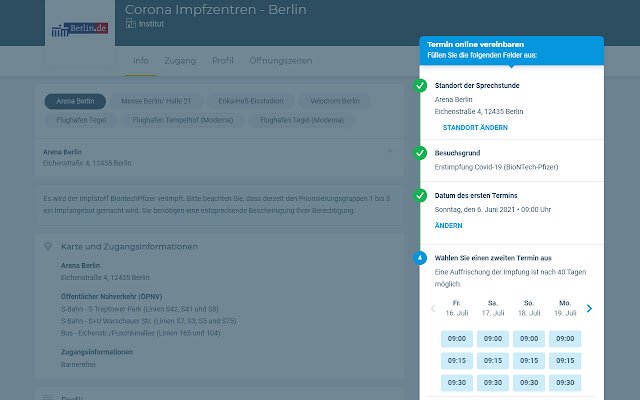Click the Berlin.de logo
Viewport: 640px width, 400px height.
click(80, 29)
